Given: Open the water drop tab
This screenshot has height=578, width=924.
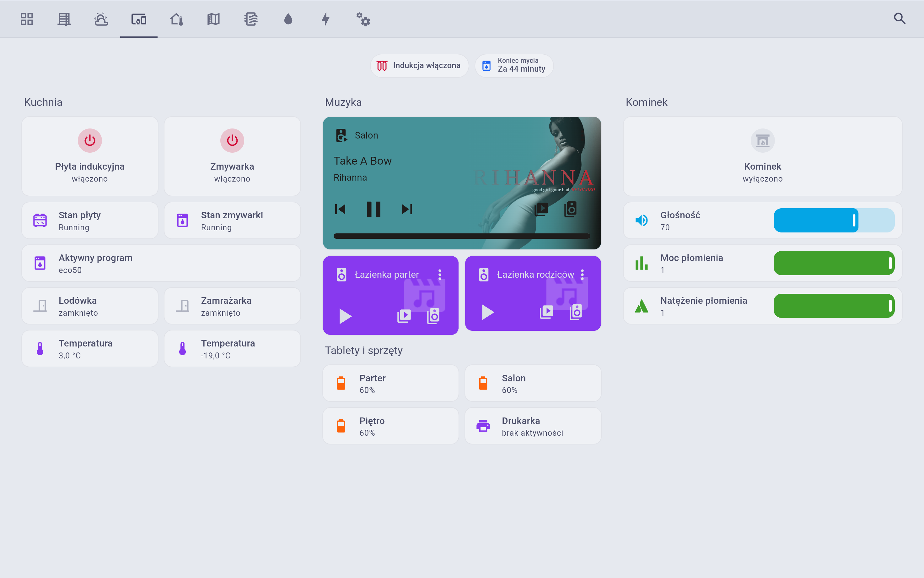Looking at the screenshot, I should pos(288,19).
